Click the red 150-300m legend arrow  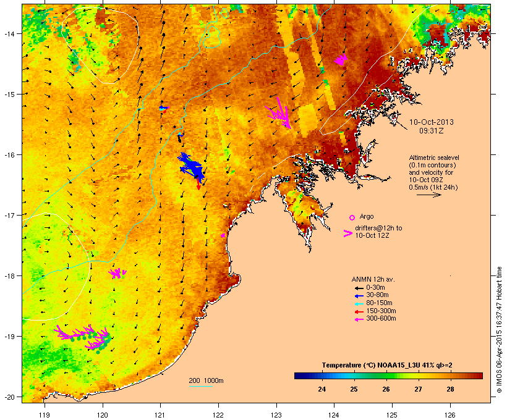click(359, 312)
